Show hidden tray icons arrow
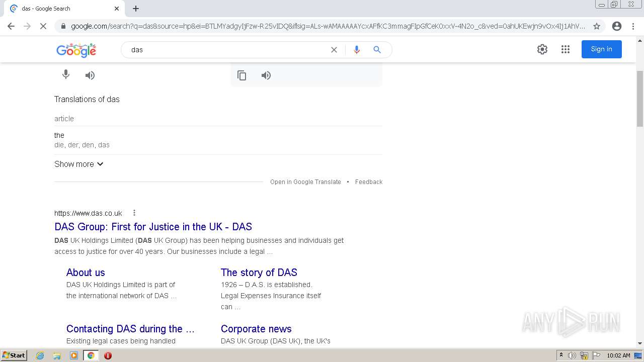The width and height of the screenshot is (644, 362). point(561,355)
